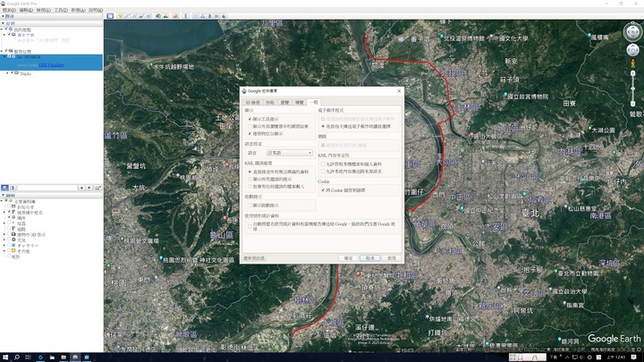Image resolution: width=644 pixels, height=362 pixels.
Task: Toggle first checkbox under KML 內容安全性
Action: coord(323,164)
